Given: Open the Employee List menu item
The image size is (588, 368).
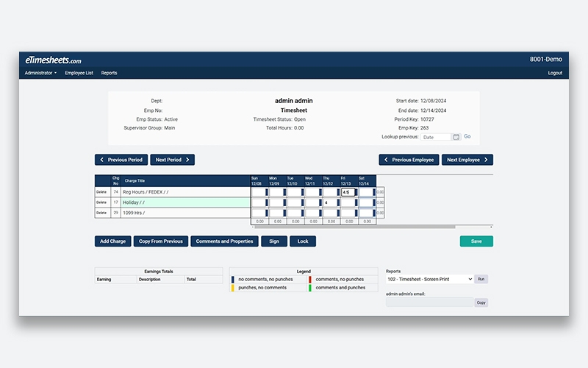Looking at the screenshot, I should click(79, 73).
